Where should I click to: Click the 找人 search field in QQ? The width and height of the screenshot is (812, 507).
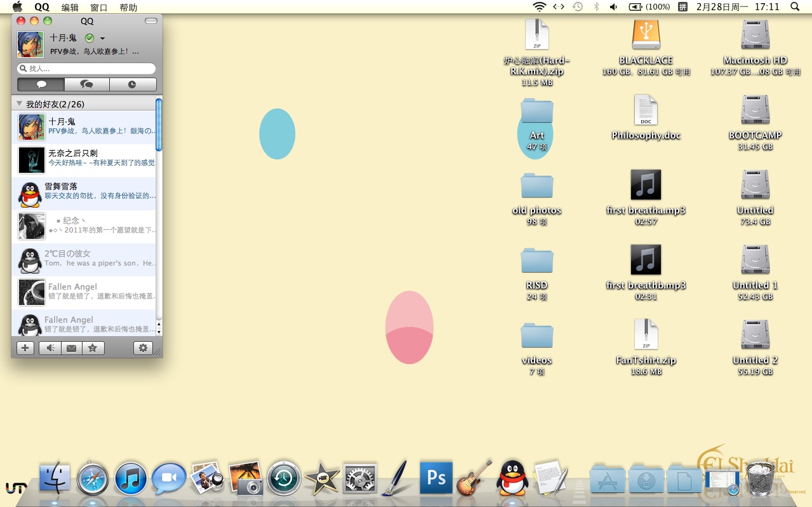tap(86, 69)
